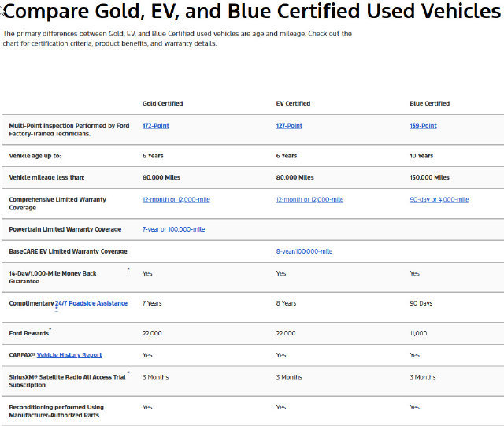504x426 pixels.
Task: Click the 10 Years Blue Certified cell
Action: (421, 156)
